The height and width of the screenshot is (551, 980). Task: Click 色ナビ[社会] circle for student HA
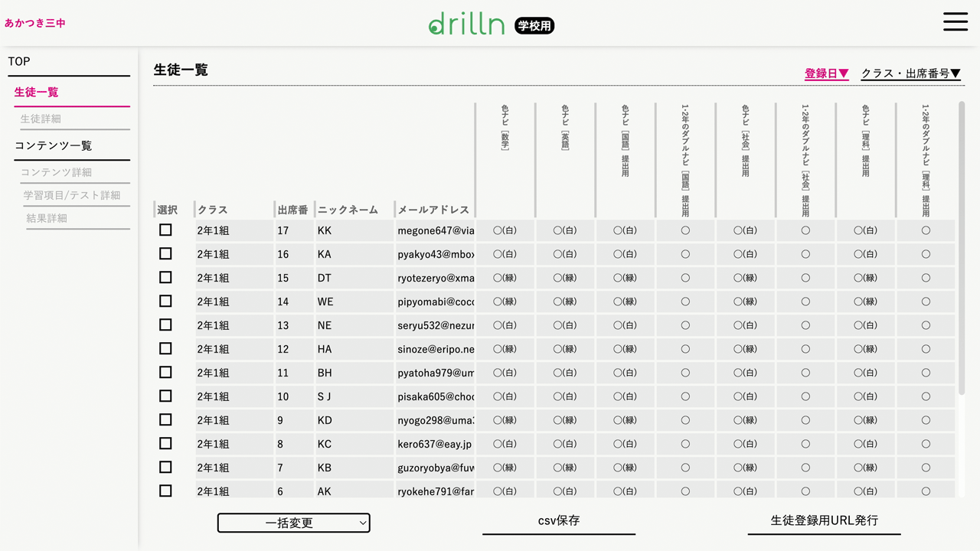coord(745,349)
